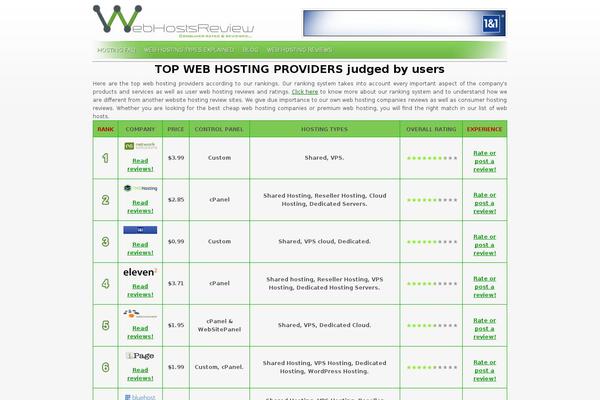Viewport: 600px width, 400px height.
Task: Select the $1.95 price cell
Action: (176, 325)
